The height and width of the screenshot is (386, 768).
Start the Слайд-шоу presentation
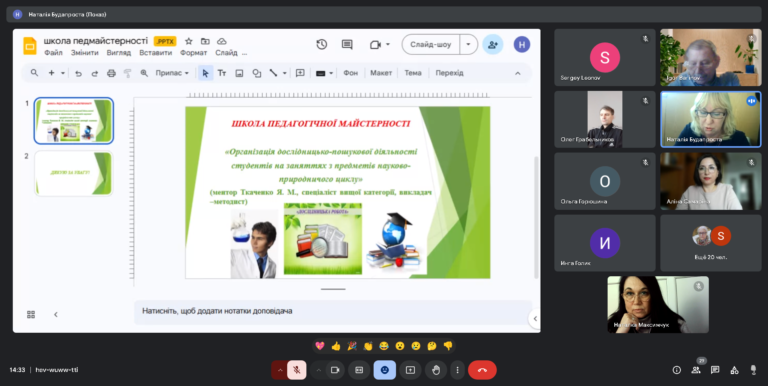tap(431, 45)
